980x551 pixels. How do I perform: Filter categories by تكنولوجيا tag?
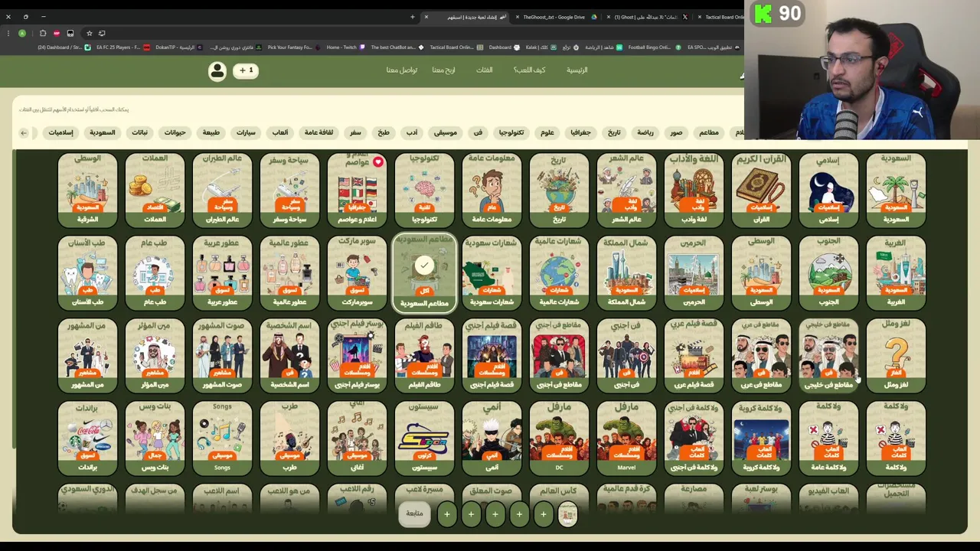(511, 132)
